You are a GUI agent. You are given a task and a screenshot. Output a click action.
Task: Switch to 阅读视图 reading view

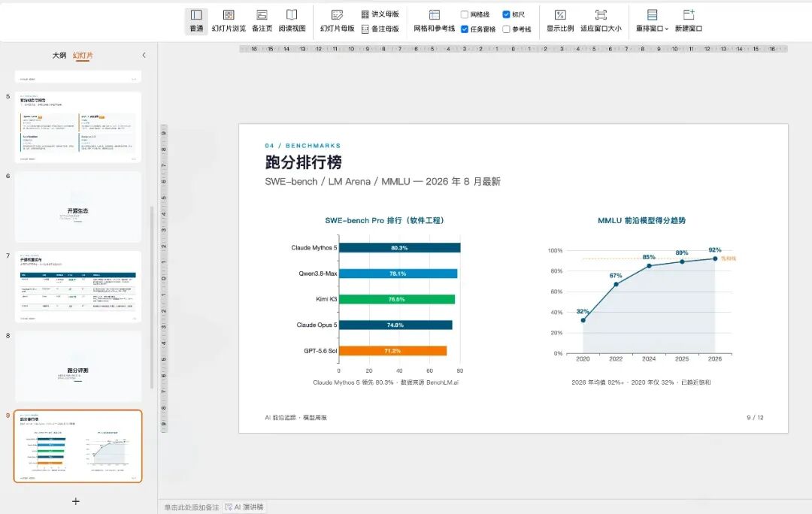click(x=292, y=21)
